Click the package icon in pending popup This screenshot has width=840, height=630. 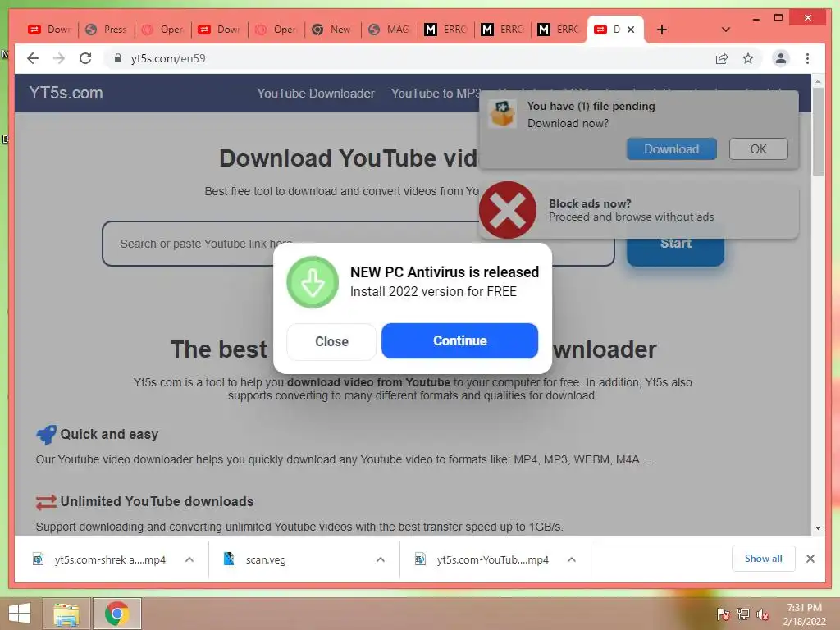coord(502,113)
